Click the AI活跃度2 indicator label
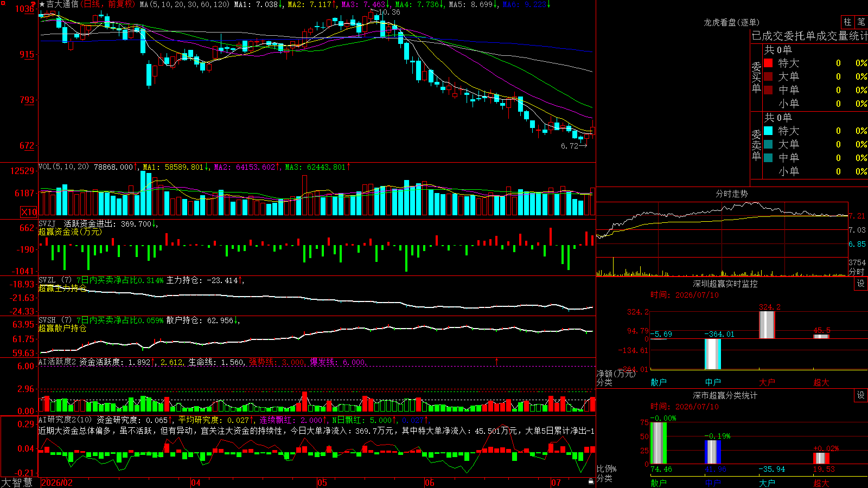Screen dimensions: 868x488 (x=58, y=362)
